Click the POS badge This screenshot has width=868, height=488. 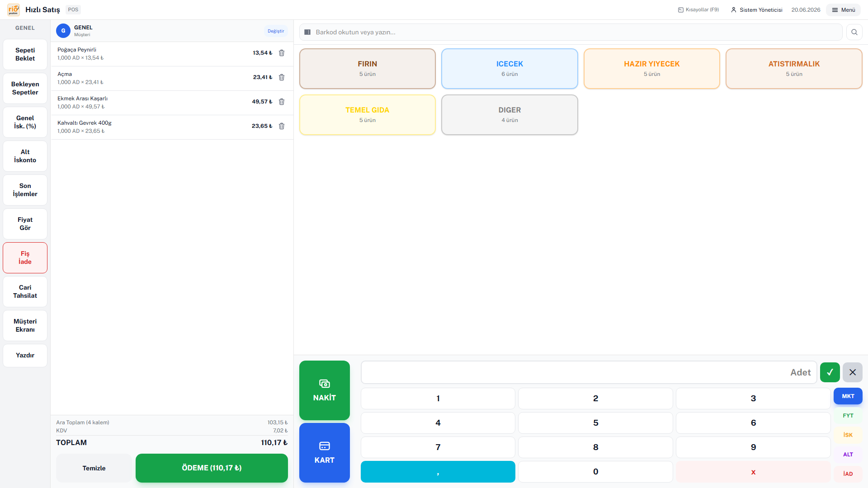coord(73,9)
